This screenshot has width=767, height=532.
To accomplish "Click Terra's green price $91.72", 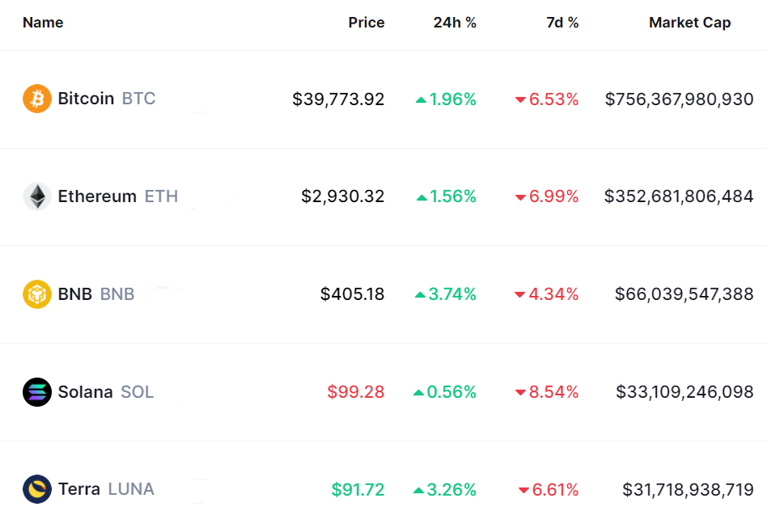I will pos(358,489).
